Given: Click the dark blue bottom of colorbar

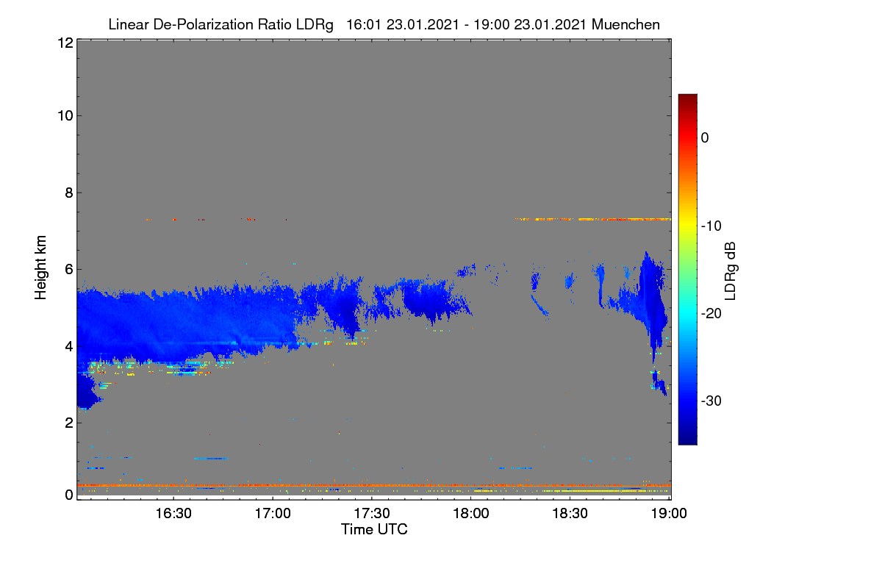Looking at the screenshot, I should [687, 435].
